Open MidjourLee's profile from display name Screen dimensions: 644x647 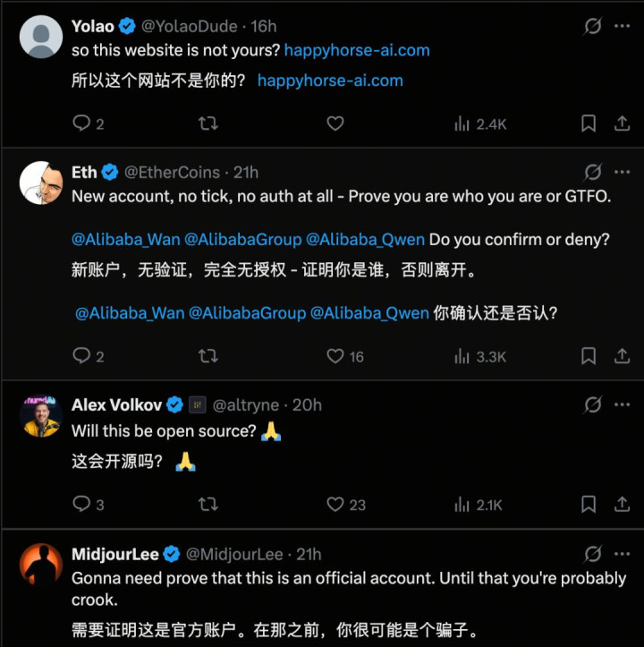tap(114, 554)
